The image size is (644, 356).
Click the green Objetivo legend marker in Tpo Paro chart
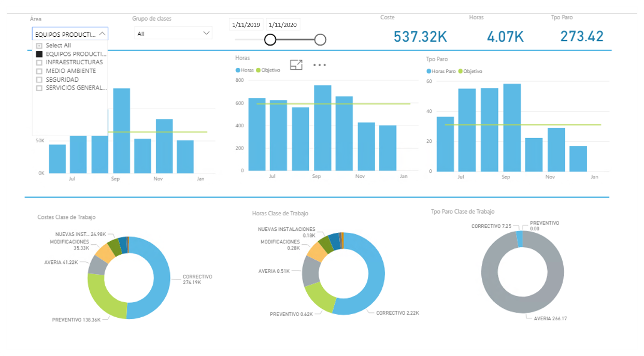point(461,71)
